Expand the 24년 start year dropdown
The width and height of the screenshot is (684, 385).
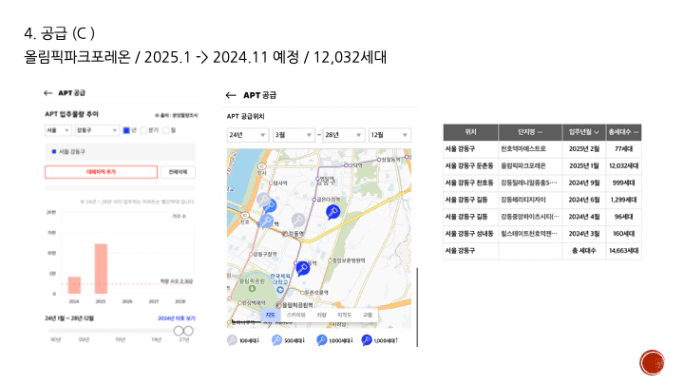[x=247, y=135]
